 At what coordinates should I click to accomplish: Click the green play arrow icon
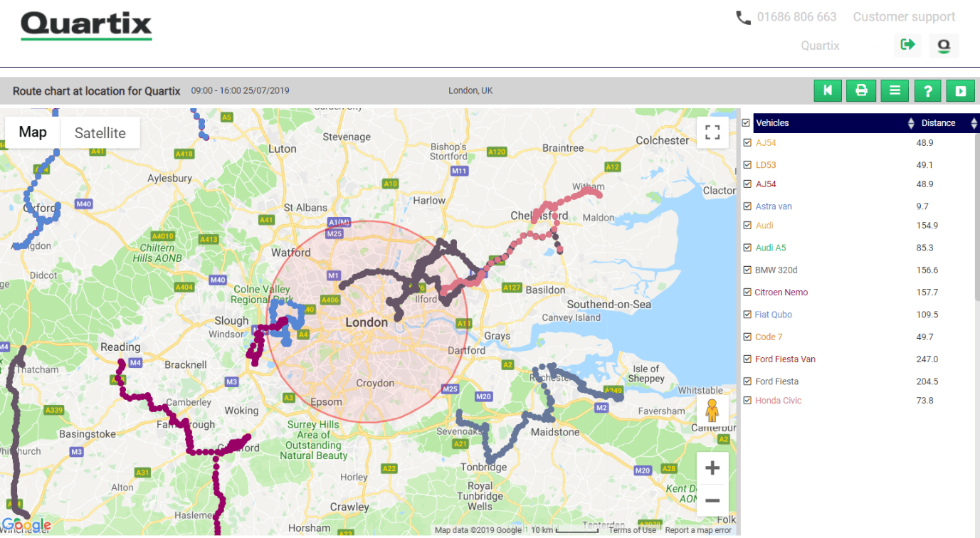click(x=960, y=90)
